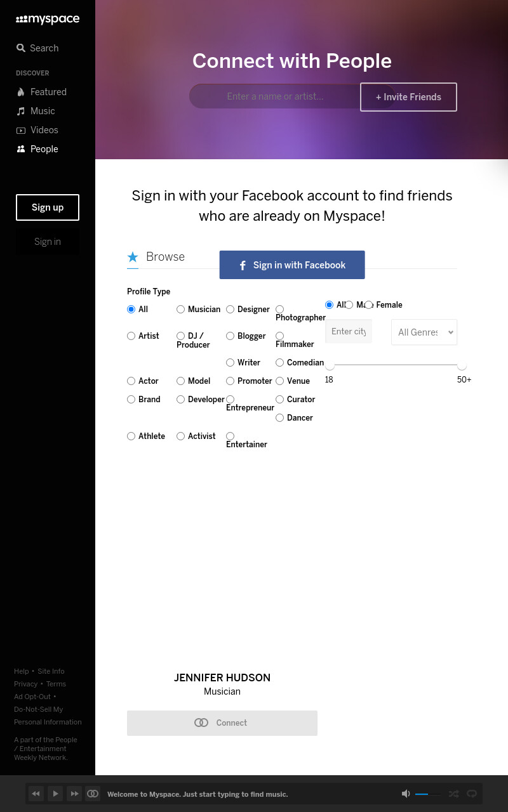Screen dimensions: 508x812
Task: Select the Model radio button
Action: click(x=181, y=381)
